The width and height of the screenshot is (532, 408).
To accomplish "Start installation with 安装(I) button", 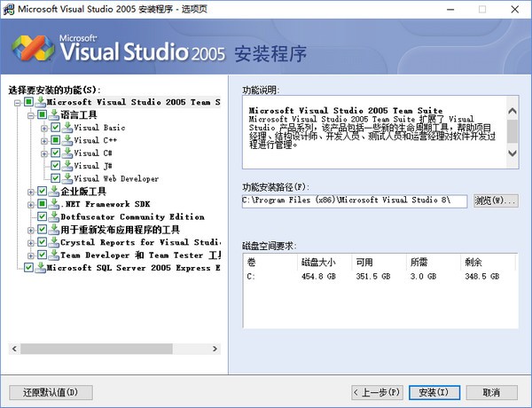I will tap(434, 392).
